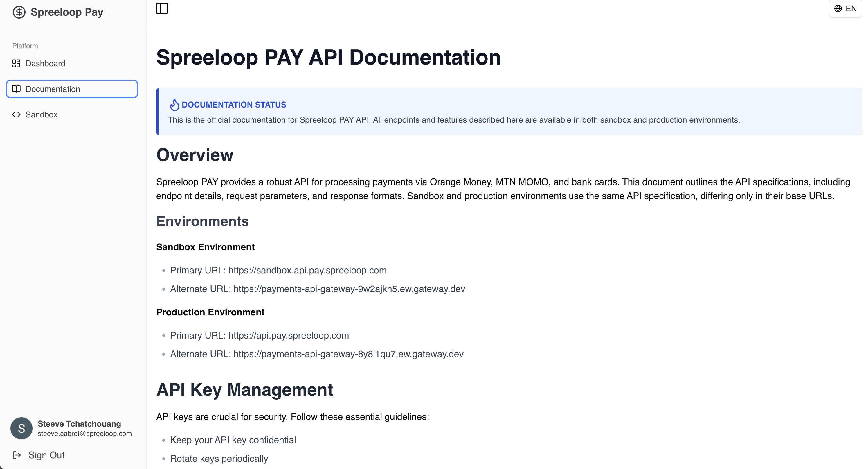Click the Environments heading
868x469 pixels.
[x=203, y=221]
